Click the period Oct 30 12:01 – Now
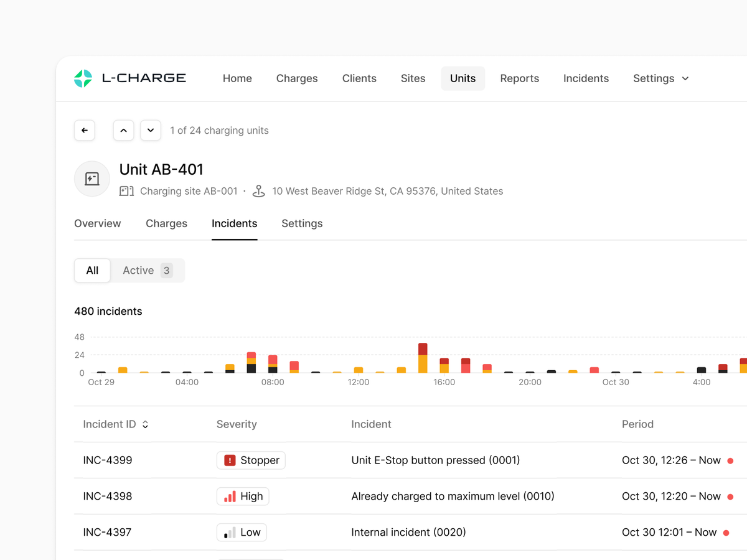Viewport: 747px width, 560px height. pos(669,533)
